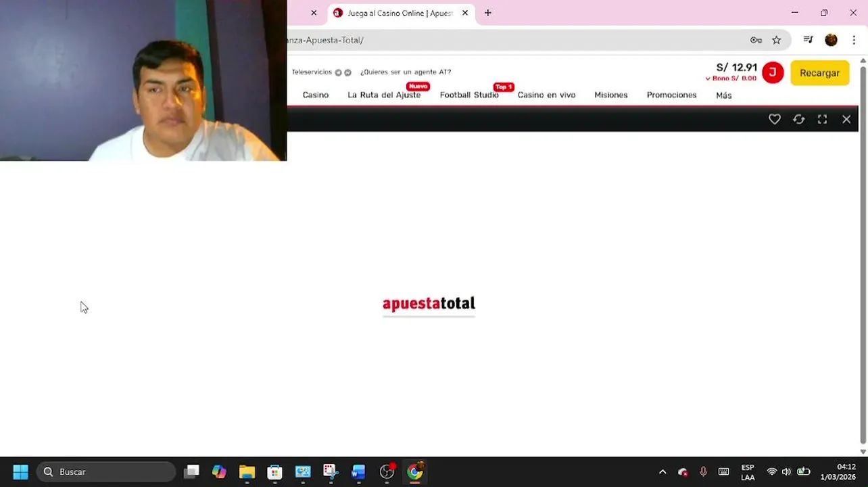
Task: Open the game in fullscreen mode
Action: click(822, 119)
